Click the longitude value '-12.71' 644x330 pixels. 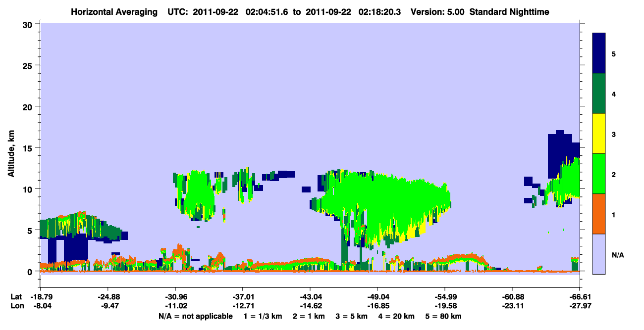pos(242,306)
